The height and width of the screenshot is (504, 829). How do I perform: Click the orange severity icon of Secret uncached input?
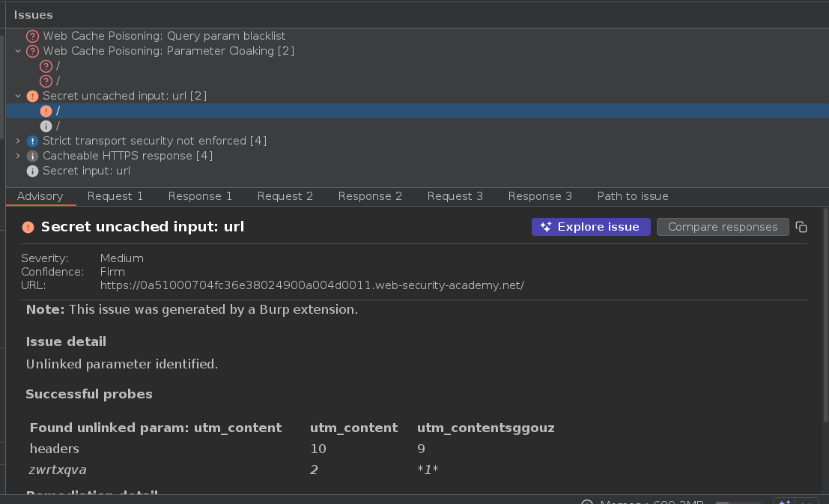[32, 96]
